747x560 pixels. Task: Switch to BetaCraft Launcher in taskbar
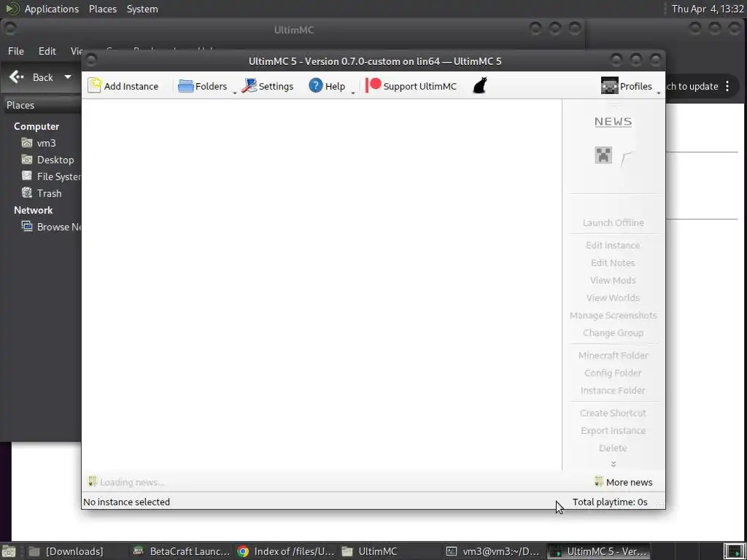pyautogui.click(x=182, y=551)
